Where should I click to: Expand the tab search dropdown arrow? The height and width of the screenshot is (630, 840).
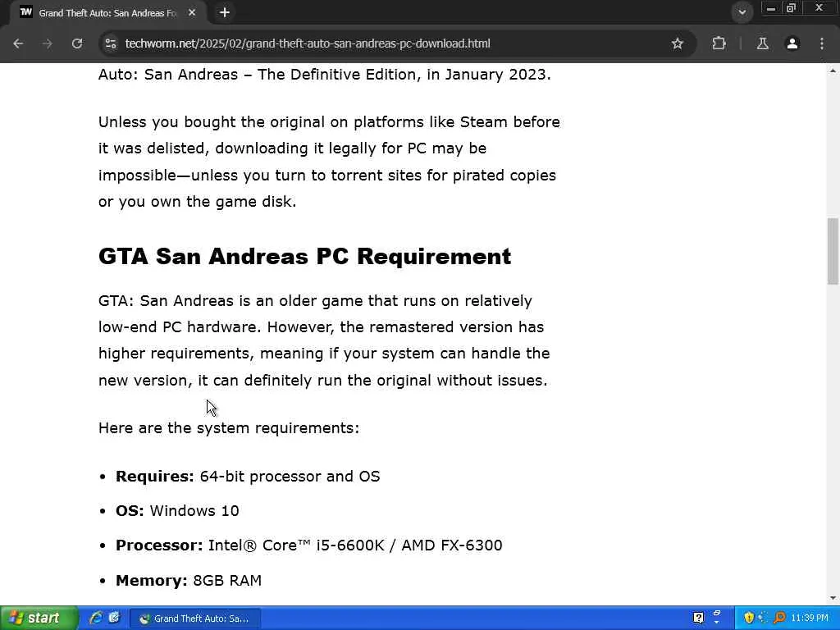coord(742,12)
